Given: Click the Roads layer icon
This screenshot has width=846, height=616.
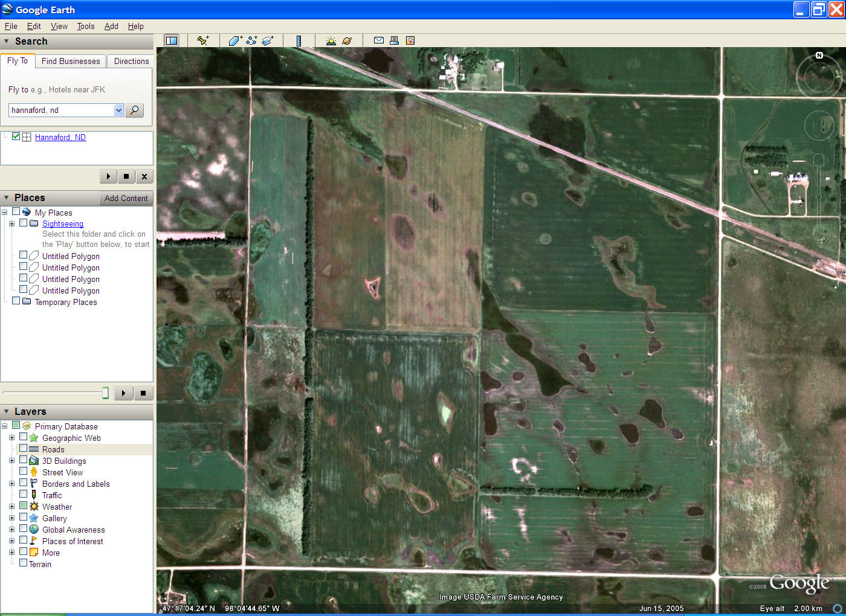Looking at the screenshot, I should tap(34, 449).
